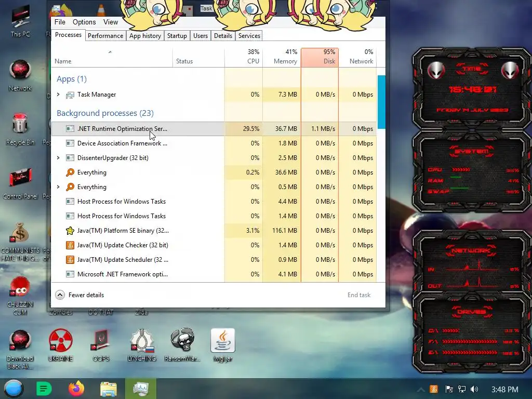Select the .NET Runtime Optimization Ser... row
The width and height of the screenshot is (532, 399).
point(214,129)
